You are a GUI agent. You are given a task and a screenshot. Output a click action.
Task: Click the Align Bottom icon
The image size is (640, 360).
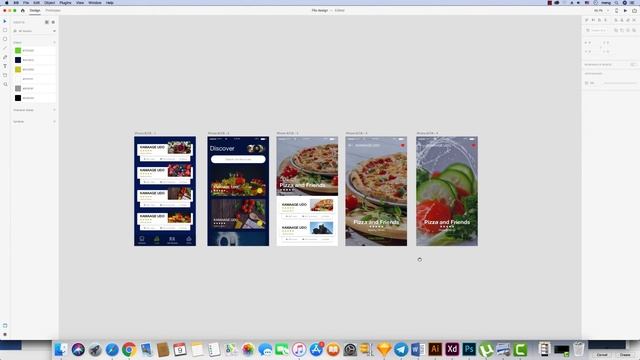(599, 20)
